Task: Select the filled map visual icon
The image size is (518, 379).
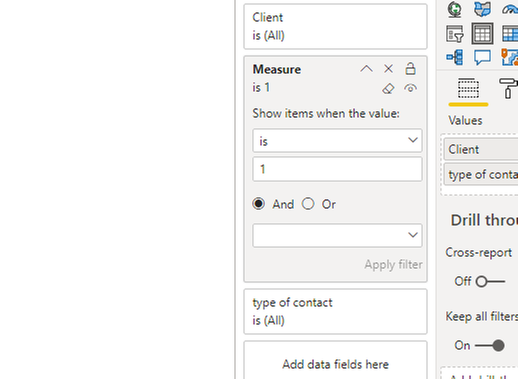Action: (482, 9)
